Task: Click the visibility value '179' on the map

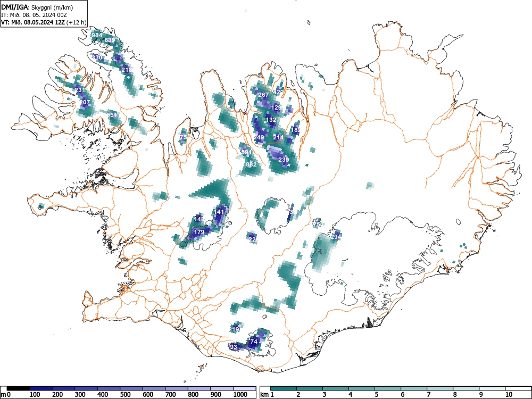Action: coord(199,232)
